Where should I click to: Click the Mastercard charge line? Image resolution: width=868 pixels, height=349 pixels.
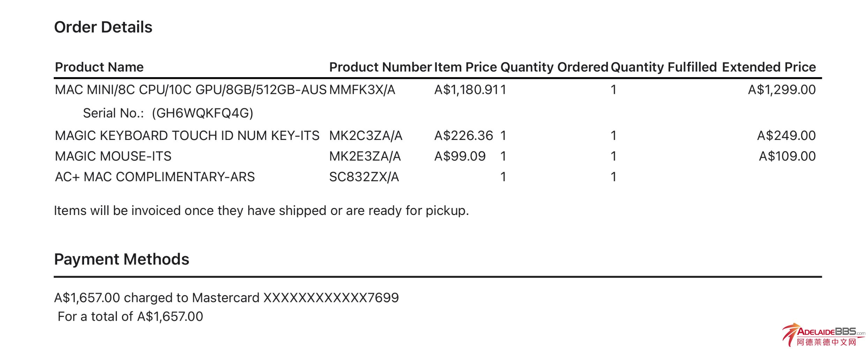[226, 298]
